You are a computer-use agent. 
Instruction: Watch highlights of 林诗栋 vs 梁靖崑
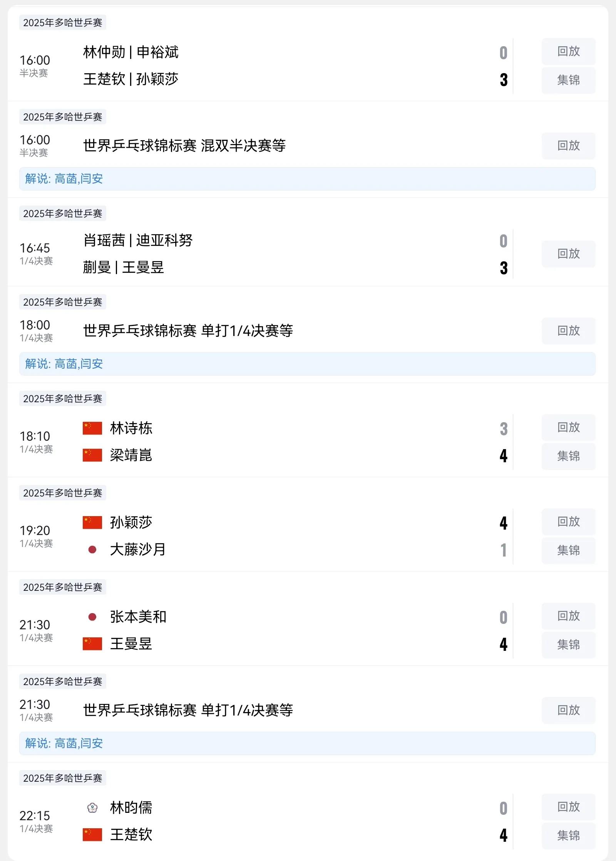568,456
